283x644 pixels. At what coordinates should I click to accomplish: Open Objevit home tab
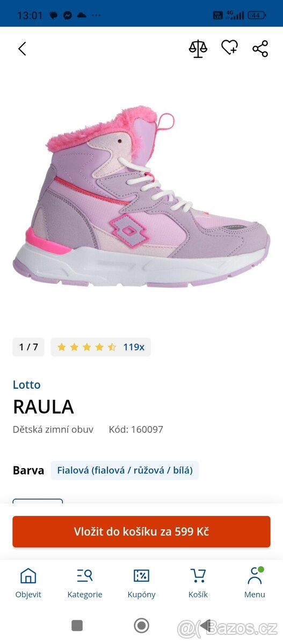[28, 583]
